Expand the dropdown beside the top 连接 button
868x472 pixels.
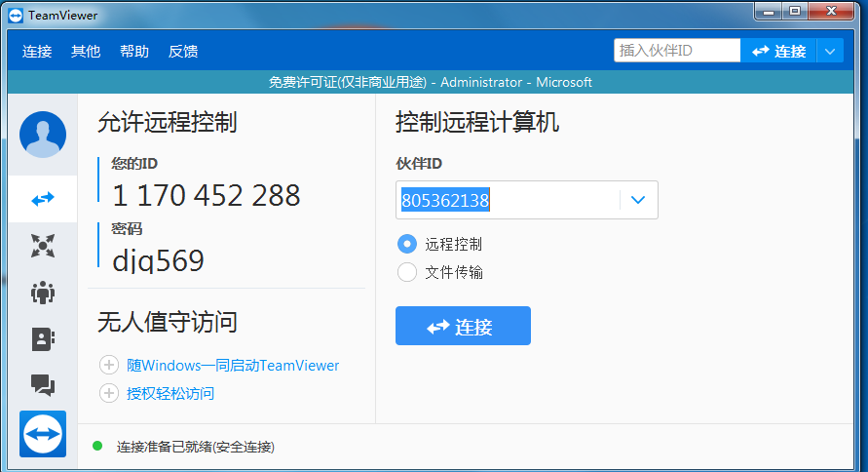tap(830, 52)
